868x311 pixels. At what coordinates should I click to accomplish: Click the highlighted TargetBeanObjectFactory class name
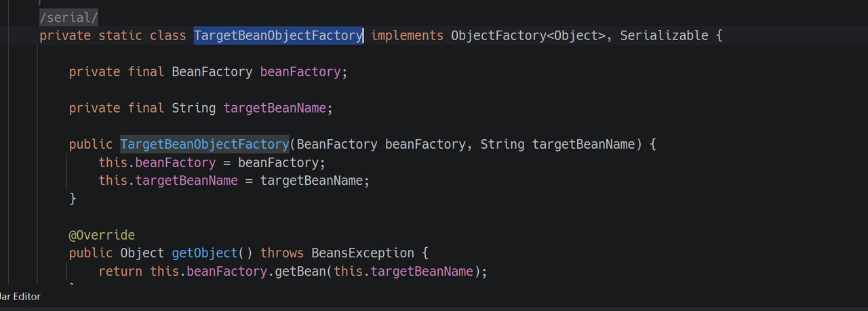278,35
